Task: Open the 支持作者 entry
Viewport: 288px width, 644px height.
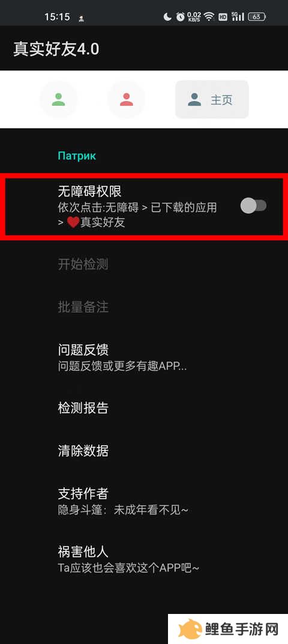Action: 144,501
